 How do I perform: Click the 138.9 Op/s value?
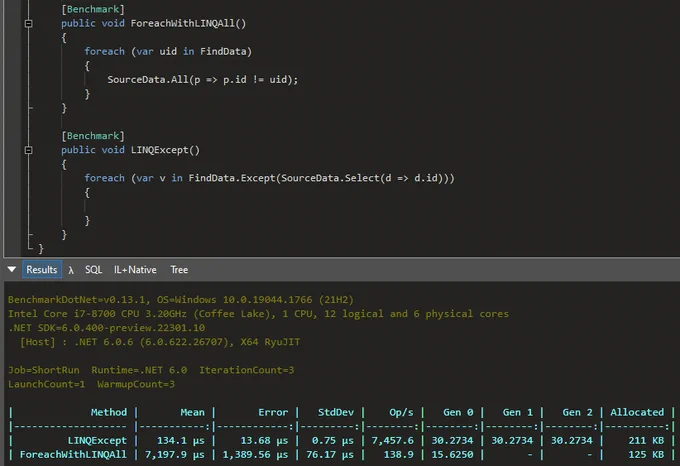pyautogui.click(x=399, y=455)
